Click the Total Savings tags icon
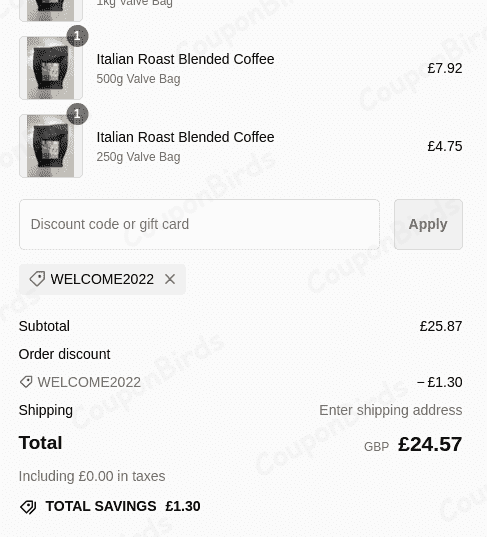The height and width of the screenshot is (537, 487). [x=28, y=507]
